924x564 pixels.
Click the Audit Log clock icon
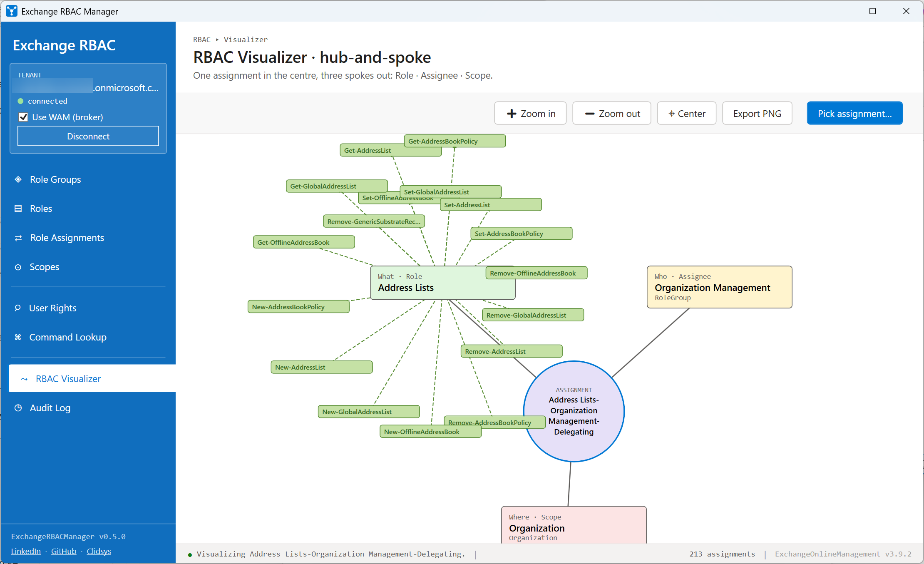coord(18,408)
